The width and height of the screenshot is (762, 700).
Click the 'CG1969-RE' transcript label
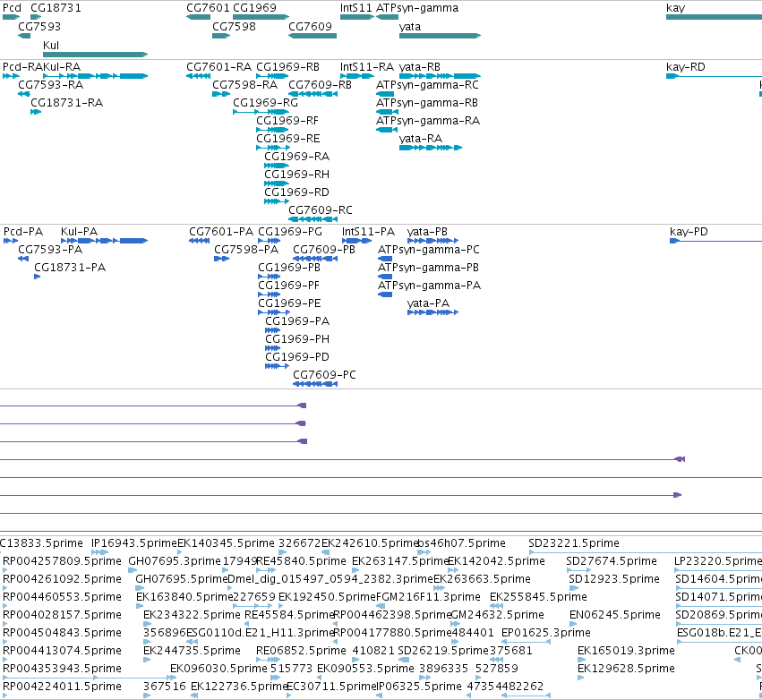[288, 139]
